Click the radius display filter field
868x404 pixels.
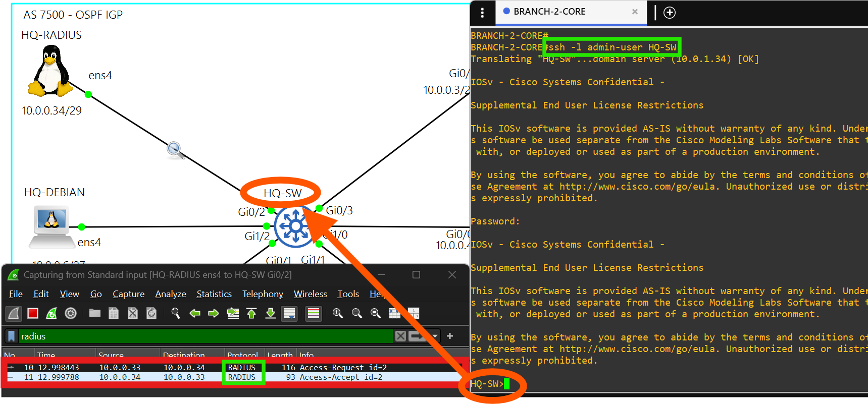(x=202, y=336)
